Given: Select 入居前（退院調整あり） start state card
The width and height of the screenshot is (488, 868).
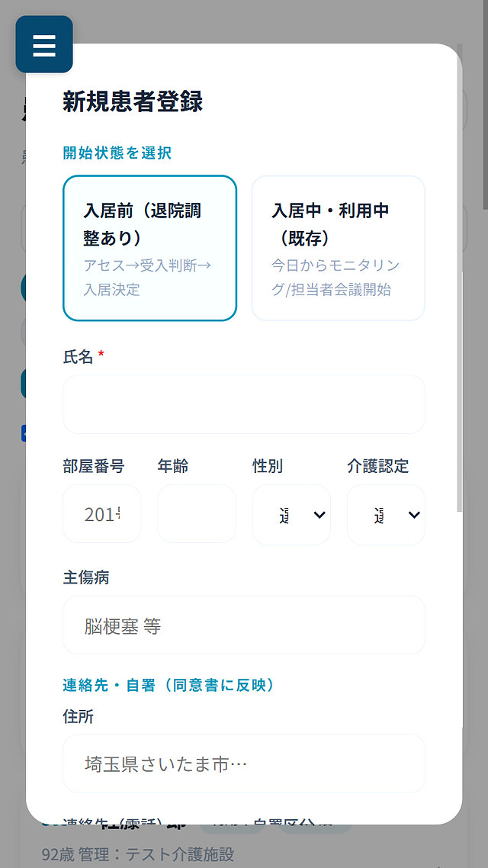Looking at the screenshot, I should coord(150,248).
